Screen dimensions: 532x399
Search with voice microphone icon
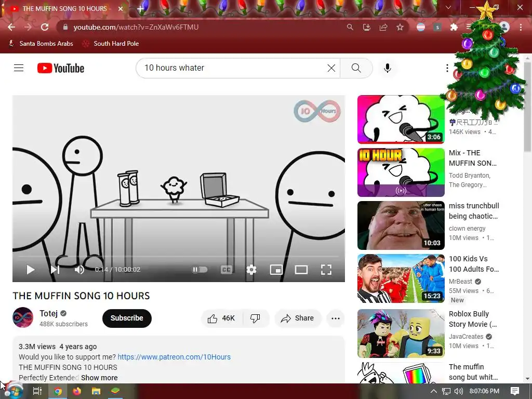coord(388,68)
